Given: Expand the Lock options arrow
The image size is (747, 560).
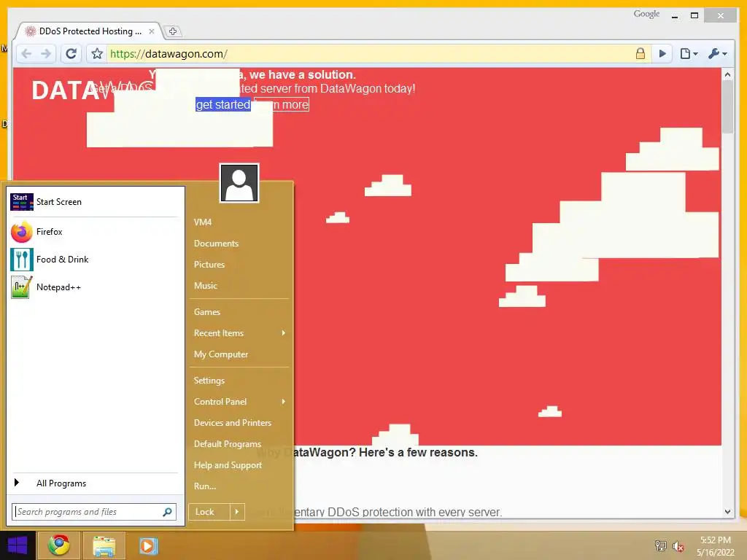Looking at the screenshot, I should point(237,512).
